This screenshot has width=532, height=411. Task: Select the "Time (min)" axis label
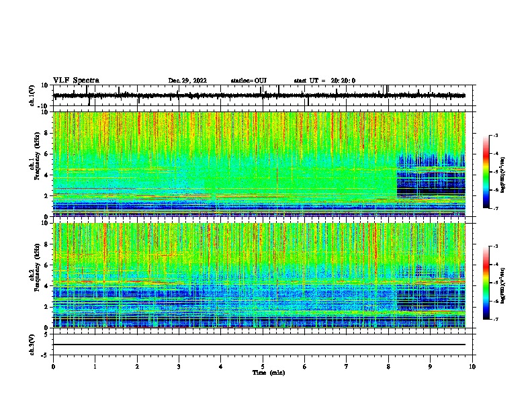coord(269,373)
